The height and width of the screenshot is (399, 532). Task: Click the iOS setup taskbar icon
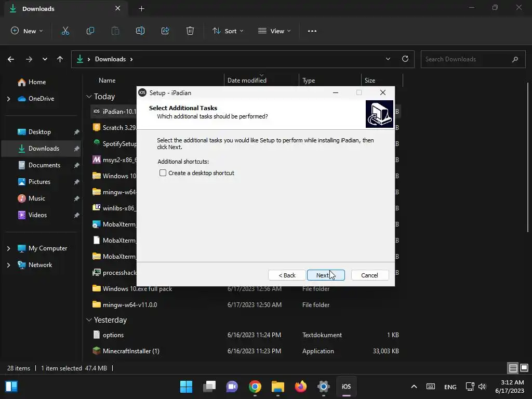click(347, 387)
